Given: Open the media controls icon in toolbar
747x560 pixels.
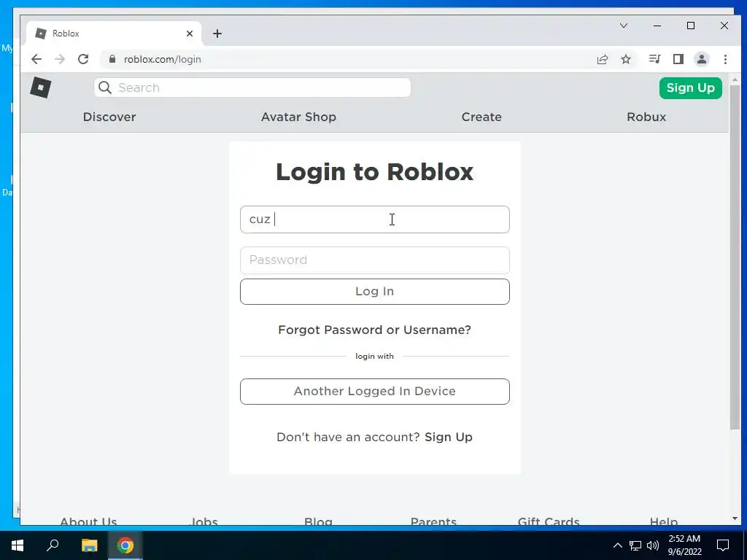Looking at the screenshot, I should 654,59.
